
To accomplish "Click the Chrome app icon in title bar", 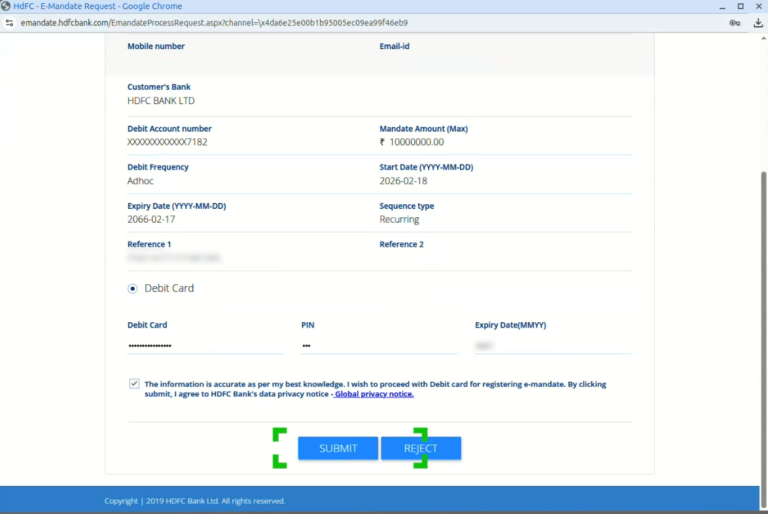I will point(7,6).
